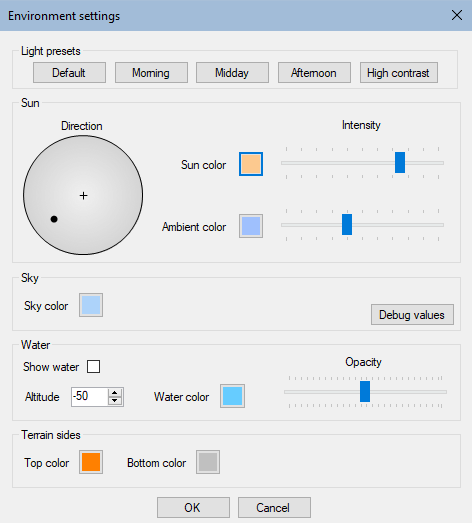472x523 pixels.
Task: Apply the High contrast preset
Action: [399, 72]
